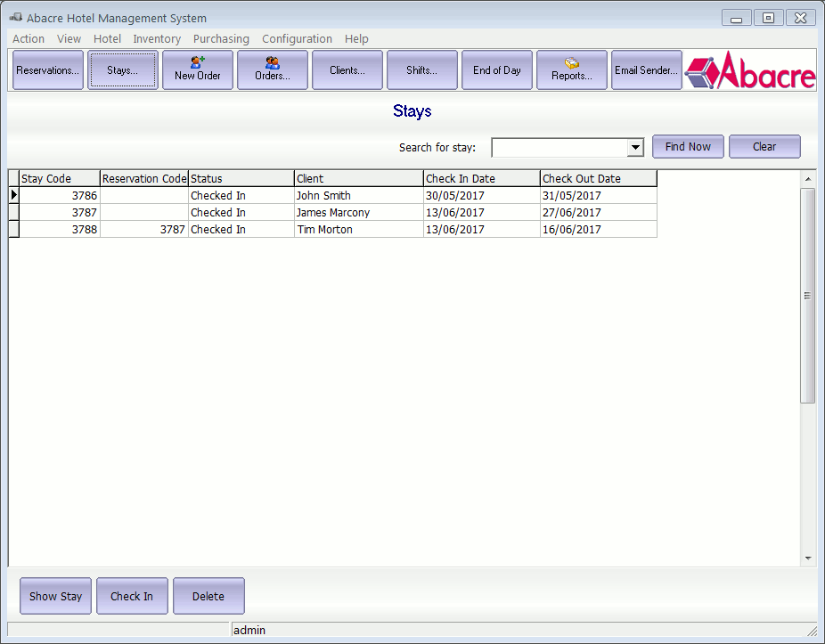Open the Shifts toolbar button
Screen dimensions: 825x644
tap(422, 70)
